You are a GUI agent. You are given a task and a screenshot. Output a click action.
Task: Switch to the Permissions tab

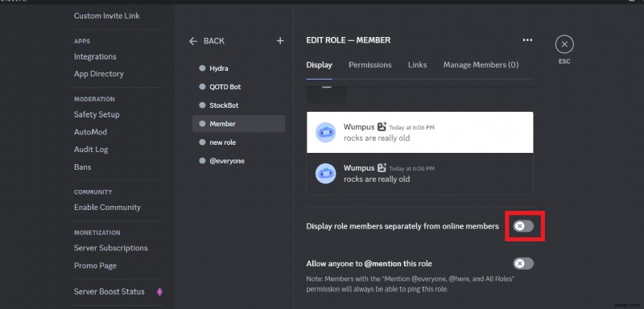(370, 65)
